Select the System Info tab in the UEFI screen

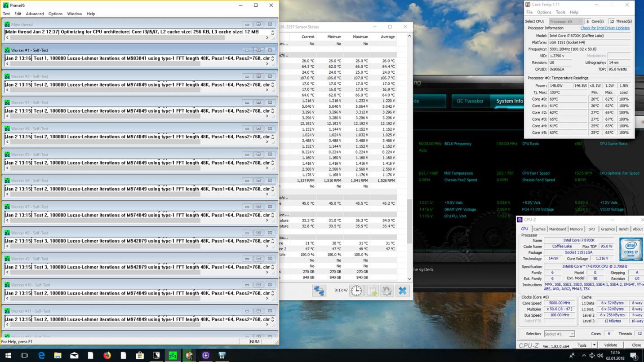coord(509,101)
